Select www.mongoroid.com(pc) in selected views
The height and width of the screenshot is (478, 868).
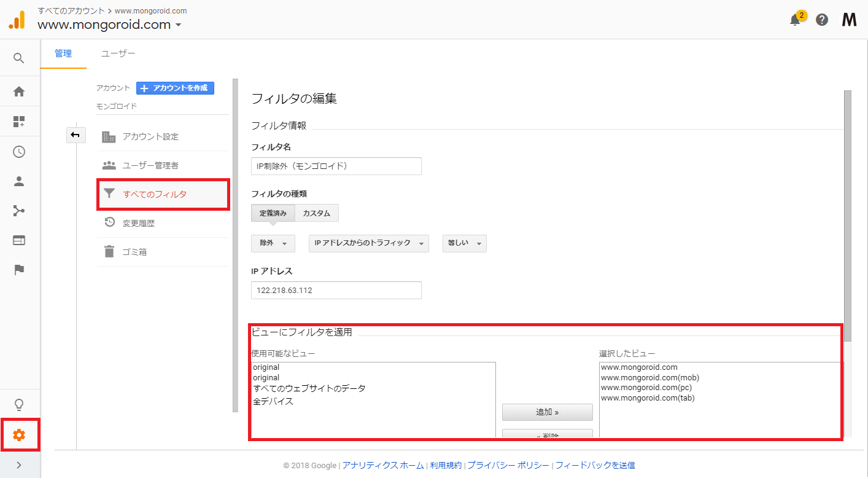(x=646, y=388)
